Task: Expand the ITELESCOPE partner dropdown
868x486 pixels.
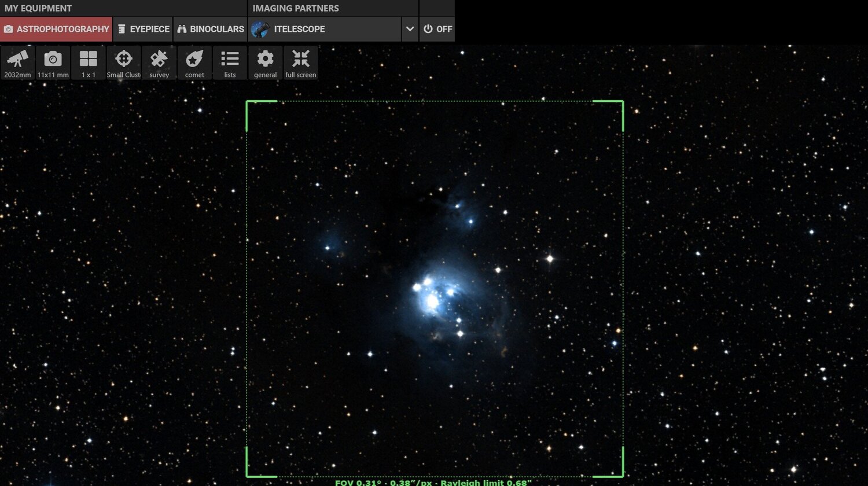Action: (x=409, y=28)
